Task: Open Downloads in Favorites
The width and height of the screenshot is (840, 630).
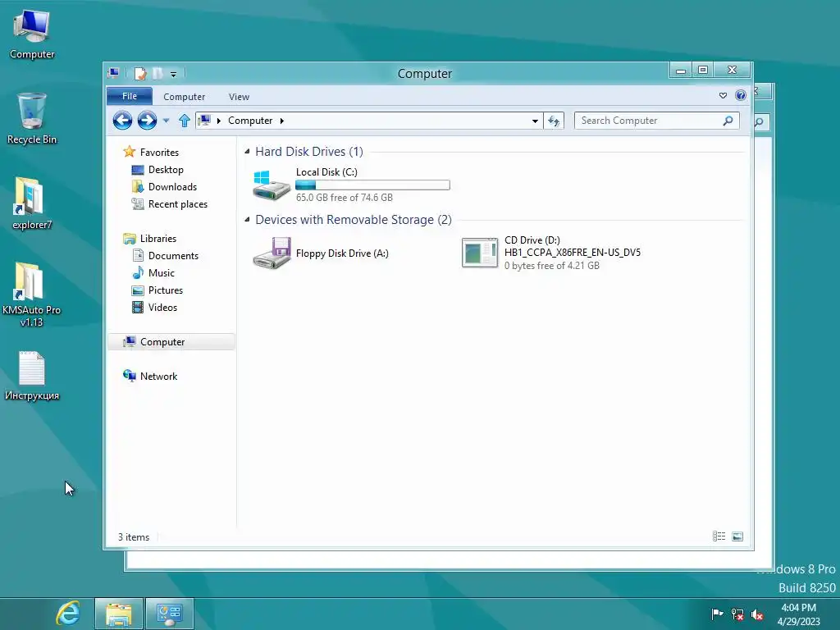Action: click(x=172, y=187)
